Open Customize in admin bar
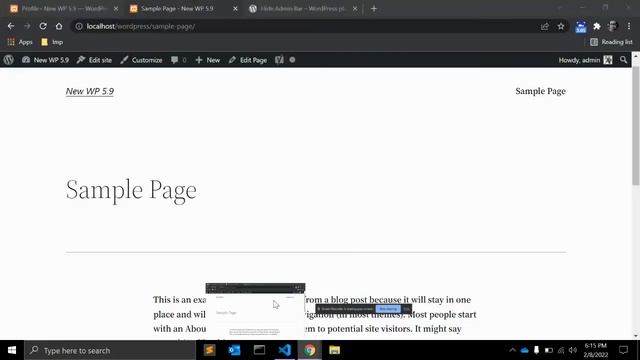Screen dimensions: 640x360 point(141,60)
